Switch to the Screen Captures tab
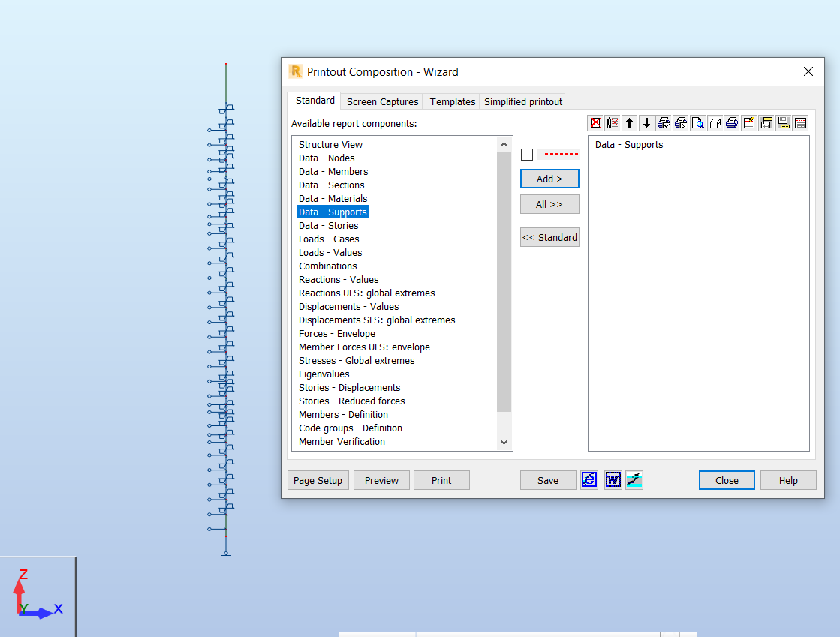This screenshot has width=840, height=637. coord(381,101)
